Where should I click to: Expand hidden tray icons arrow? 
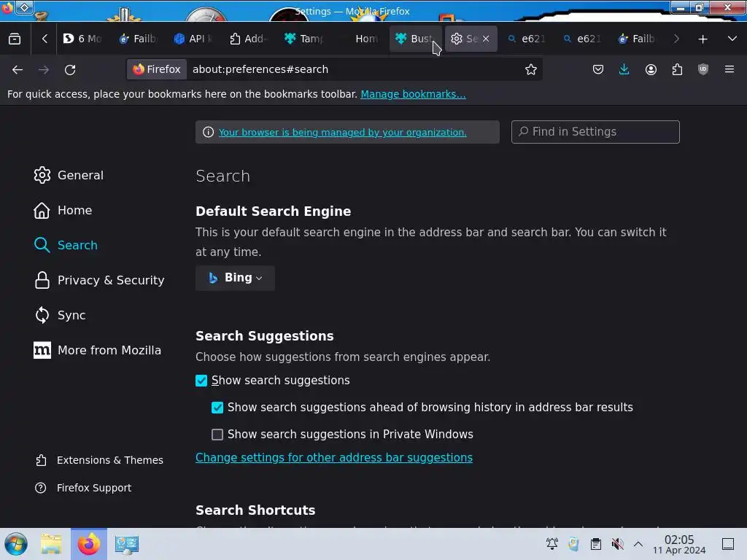(x=638, y=544)
